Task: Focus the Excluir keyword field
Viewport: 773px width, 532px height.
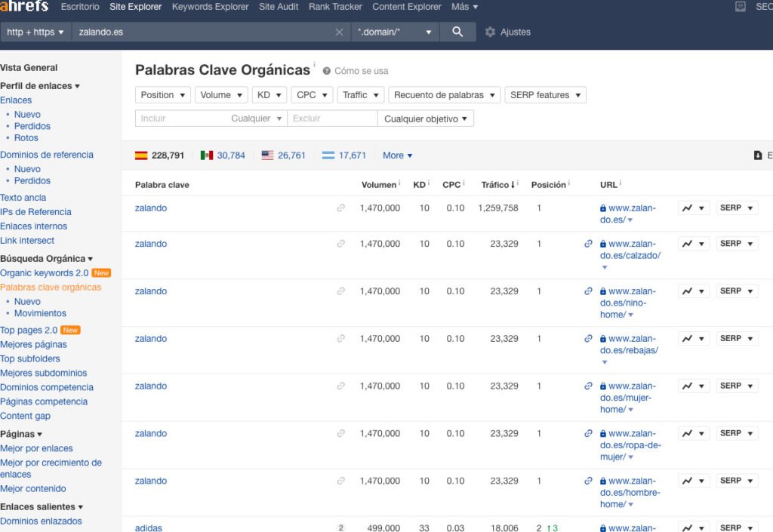Action: point(332,118)
